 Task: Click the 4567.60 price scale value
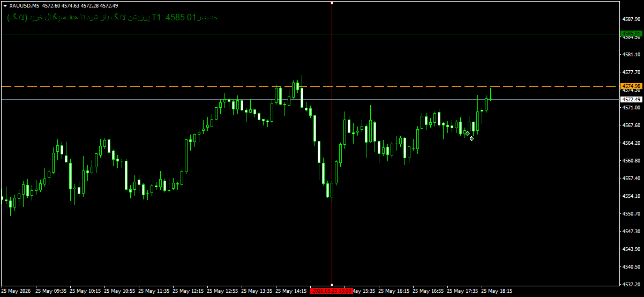[632, 125]
